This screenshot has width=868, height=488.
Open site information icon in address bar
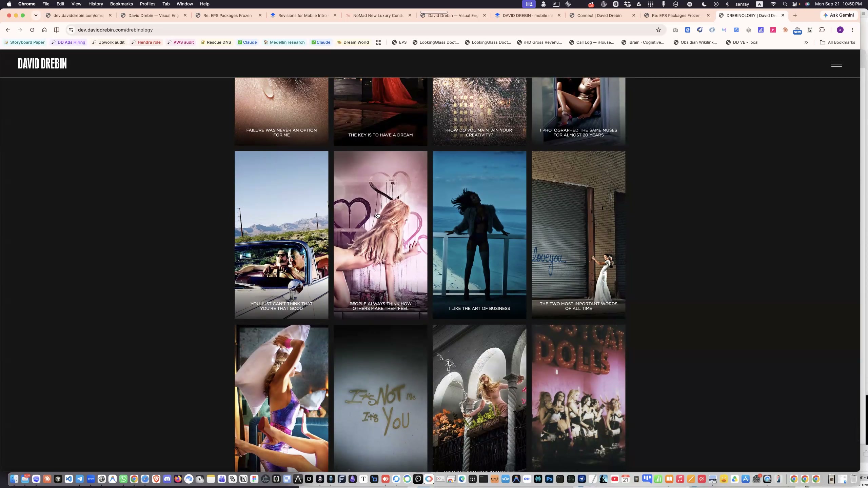tap(71, 30)
